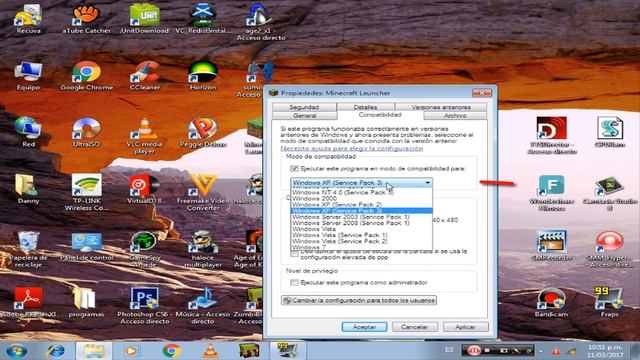Switch to the Versiones anteriores tab
The height and width of the screenshot is (360, 640).
[441, 107]
